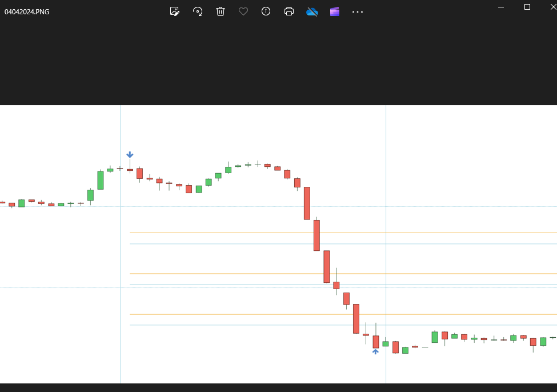
Task: Expand the three-dot See more menu
Action: 358,11
